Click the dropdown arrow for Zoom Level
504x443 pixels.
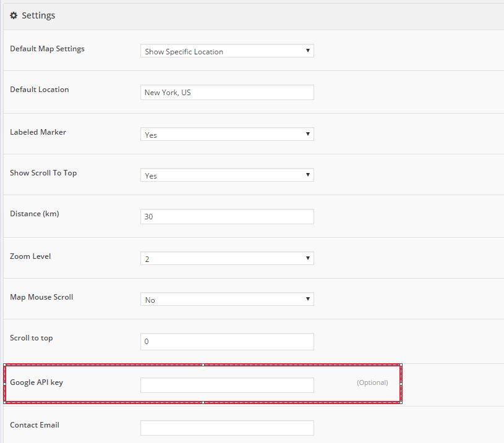pyautogui.click(x=307, y=258)
